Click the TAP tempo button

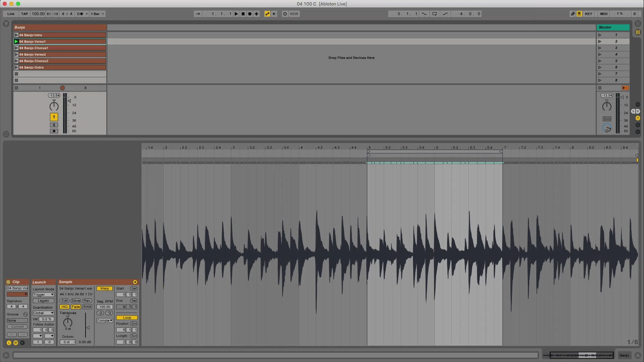tap(25, 13)
